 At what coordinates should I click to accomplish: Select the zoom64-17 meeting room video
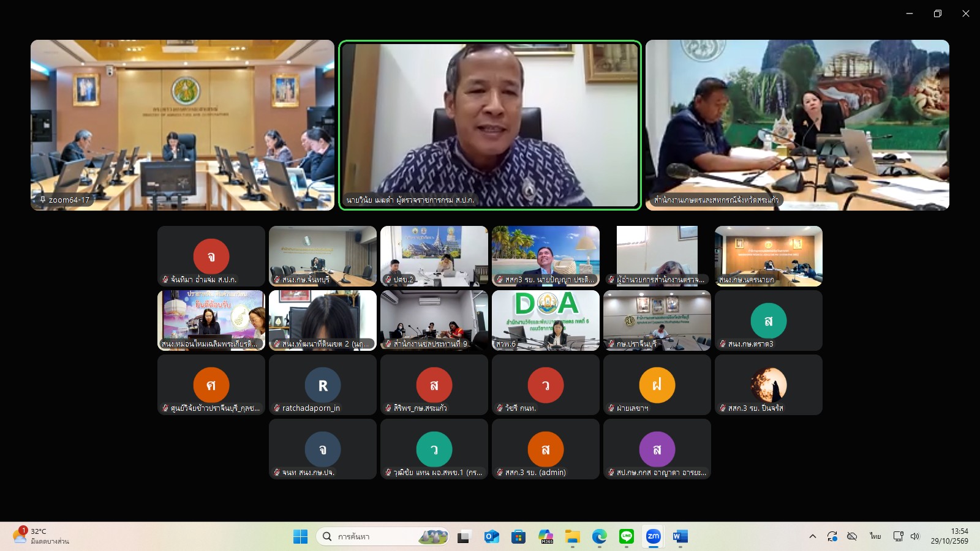[183, 125]
